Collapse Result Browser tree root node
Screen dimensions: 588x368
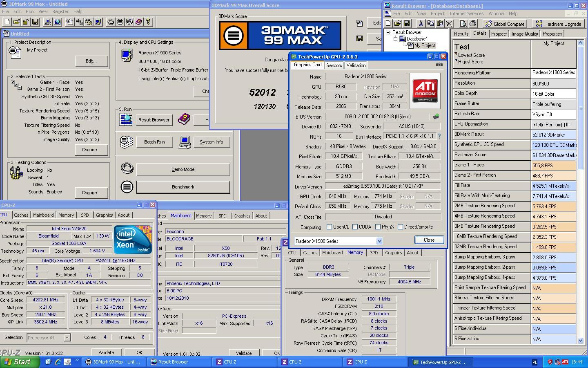coord(388,32)
